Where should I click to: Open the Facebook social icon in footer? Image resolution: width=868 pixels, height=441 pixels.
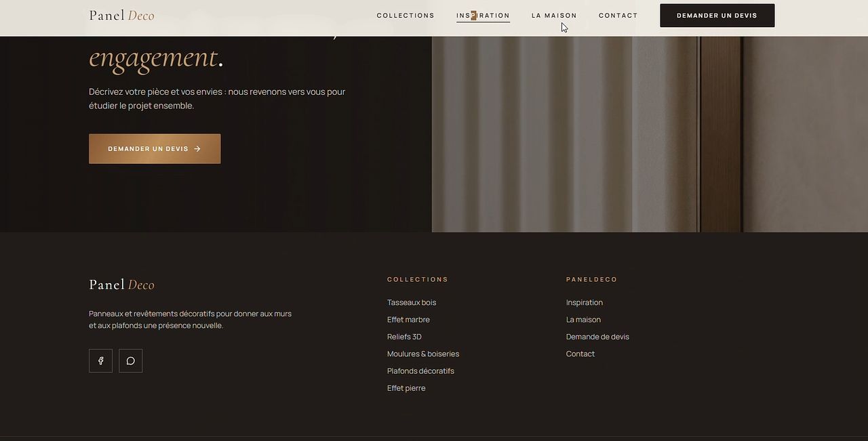(100, 360)
